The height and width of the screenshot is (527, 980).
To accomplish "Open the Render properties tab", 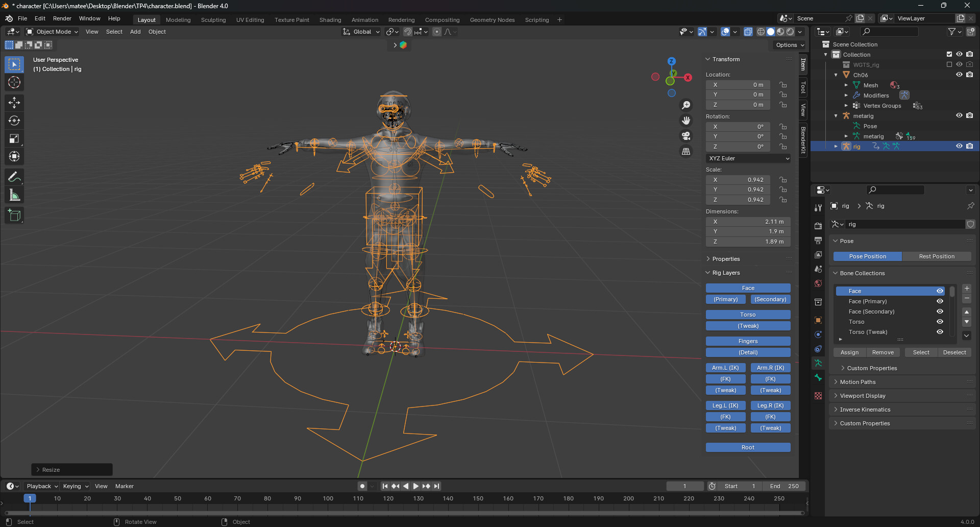I will 818,226.
